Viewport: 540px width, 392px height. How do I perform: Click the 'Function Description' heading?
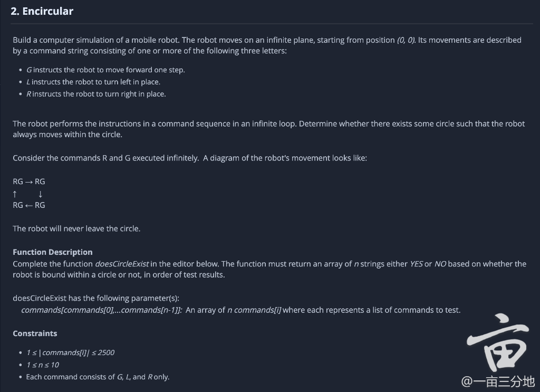coord(53,252)
